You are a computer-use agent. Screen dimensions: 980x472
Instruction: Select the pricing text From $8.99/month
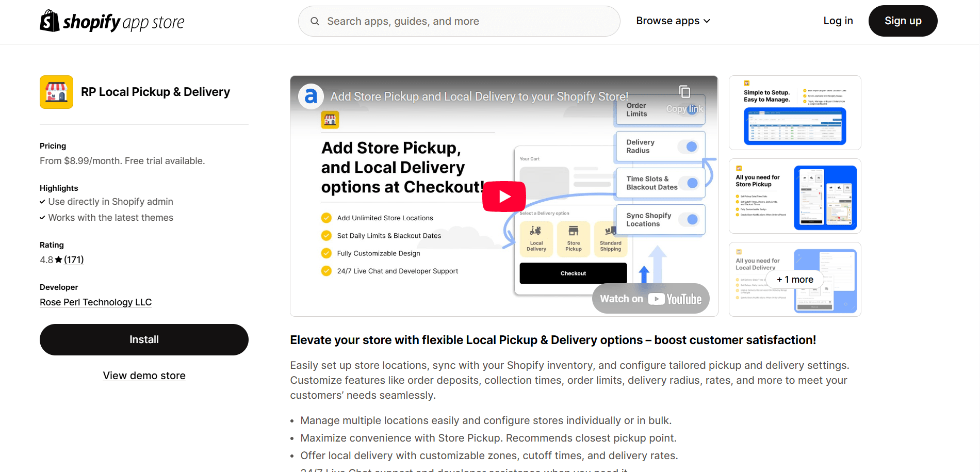[x=122, y=161]
